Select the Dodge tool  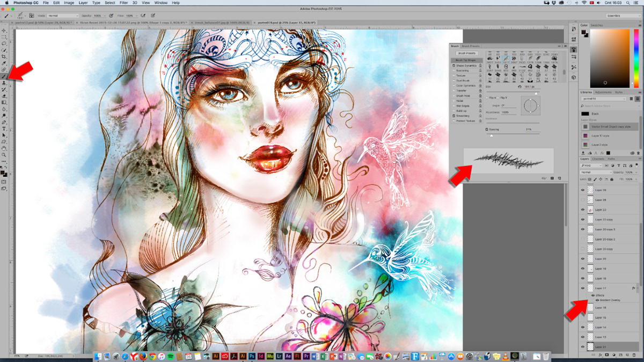(4, 115)
